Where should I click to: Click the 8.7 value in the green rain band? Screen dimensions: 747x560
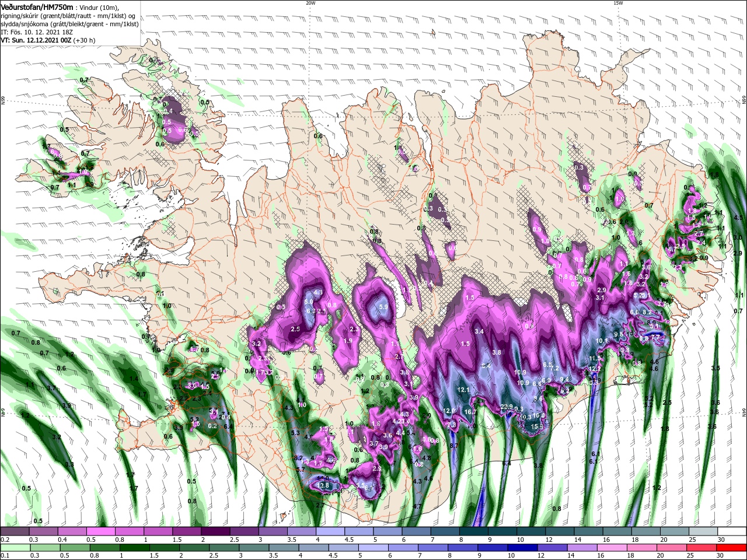[x=453, y=446]
